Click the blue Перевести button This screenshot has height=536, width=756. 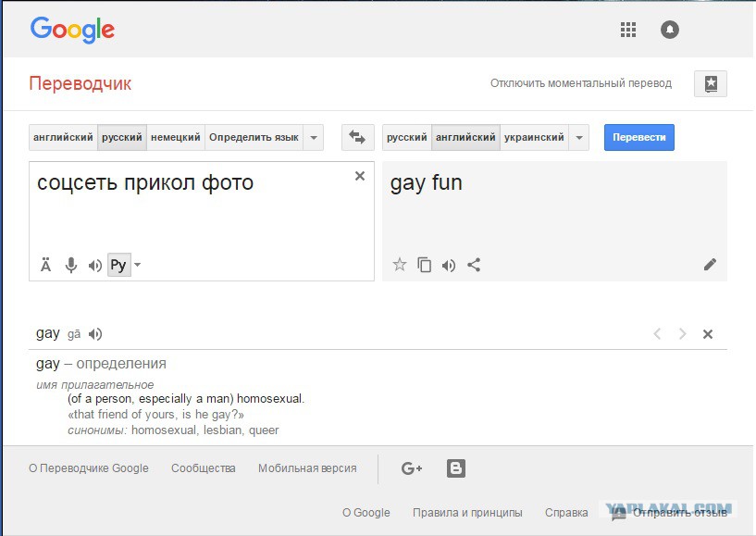(x=639, y=138)
